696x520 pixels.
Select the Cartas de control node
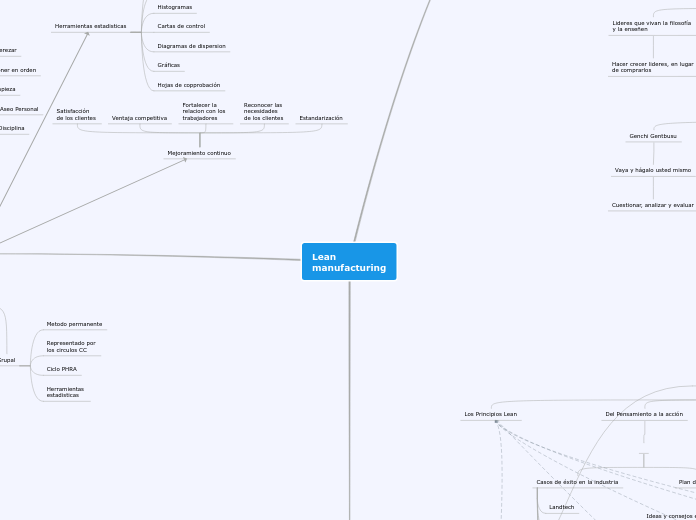(181, 26)
